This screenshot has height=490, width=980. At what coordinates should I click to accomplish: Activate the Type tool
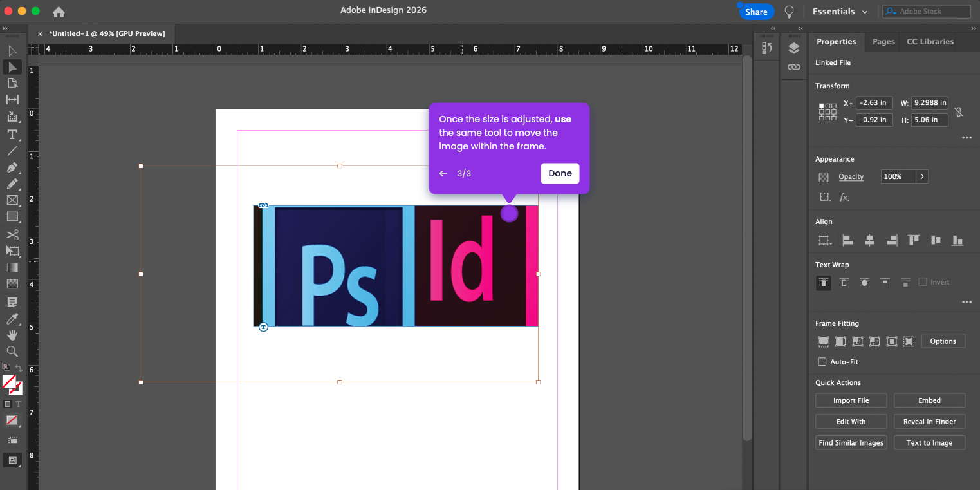12,135
